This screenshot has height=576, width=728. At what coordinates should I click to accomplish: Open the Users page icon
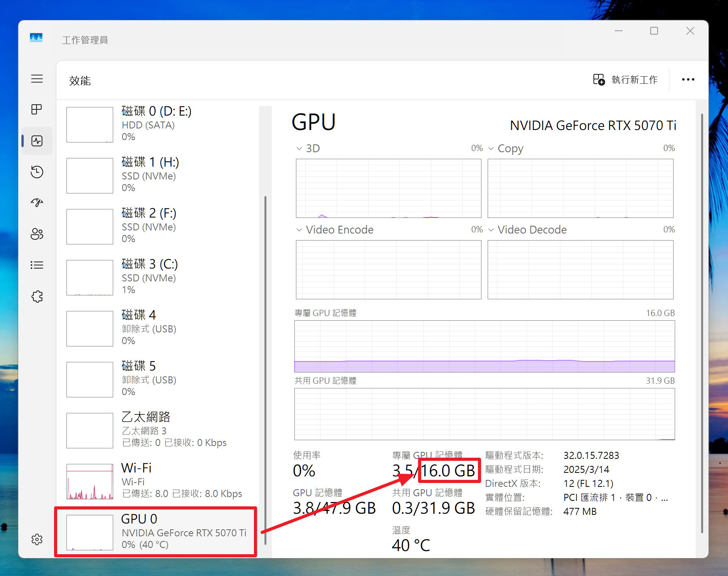coord(37,234)
